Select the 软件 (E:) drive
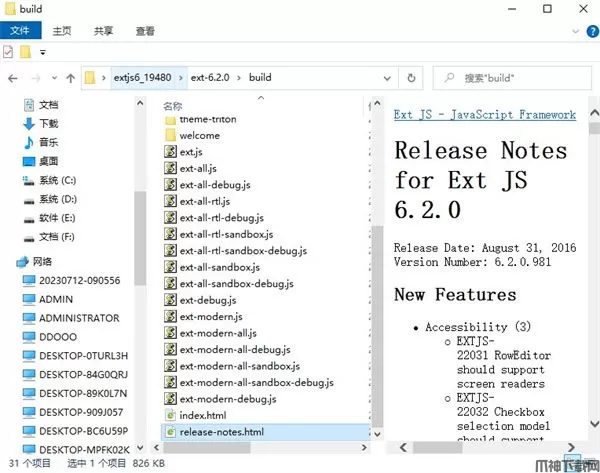This screenshot has width=600, height=473. [57, 218]
